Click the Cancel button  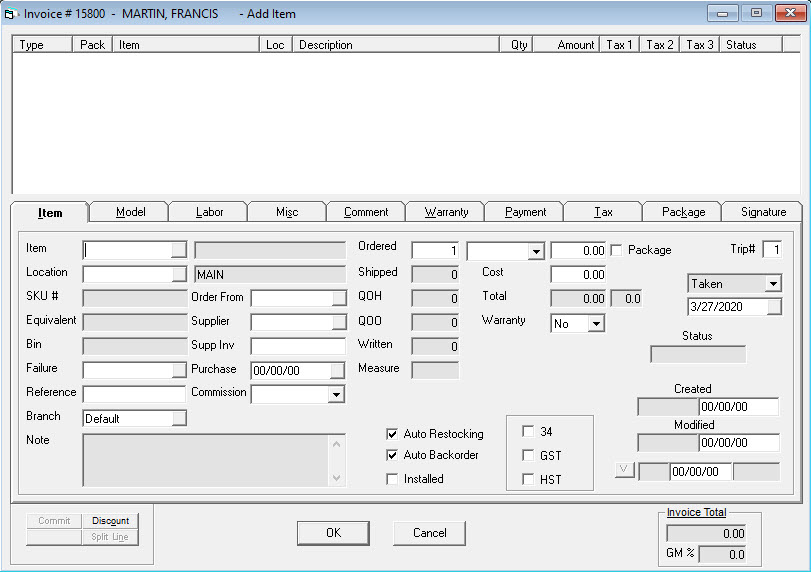pyautogui.click(x=429, y=533)
